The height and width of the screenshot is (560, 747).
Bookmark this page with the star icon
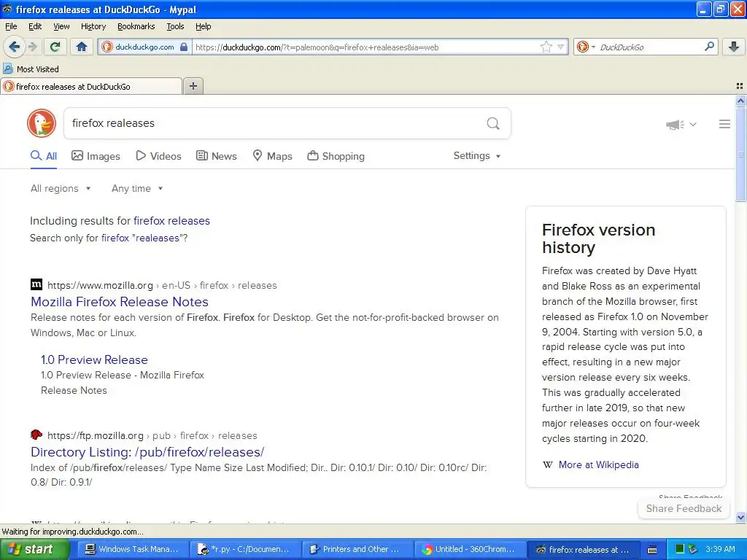tap(546, 47)
